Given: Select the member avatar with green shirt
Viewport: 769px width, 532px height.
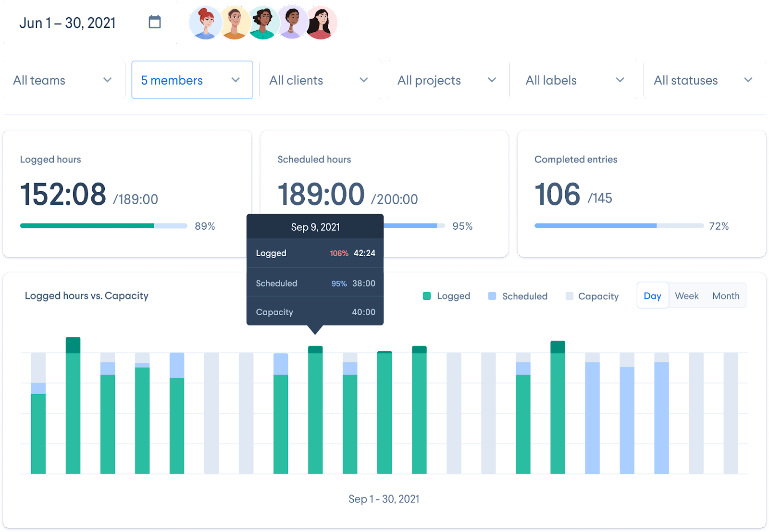Looking at the screenshot, I should click(x=263, y=23).
